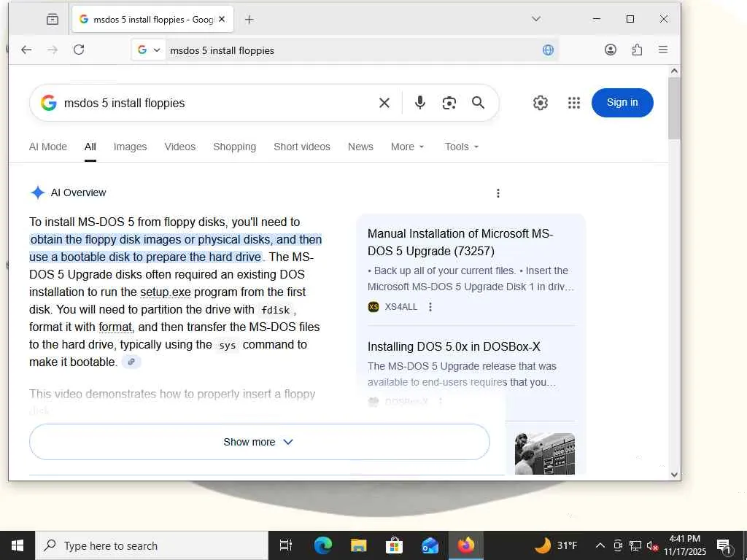Open Google quick settings gear
The height and width of the screenshot is (560, 747).
[x=541, y=103]
